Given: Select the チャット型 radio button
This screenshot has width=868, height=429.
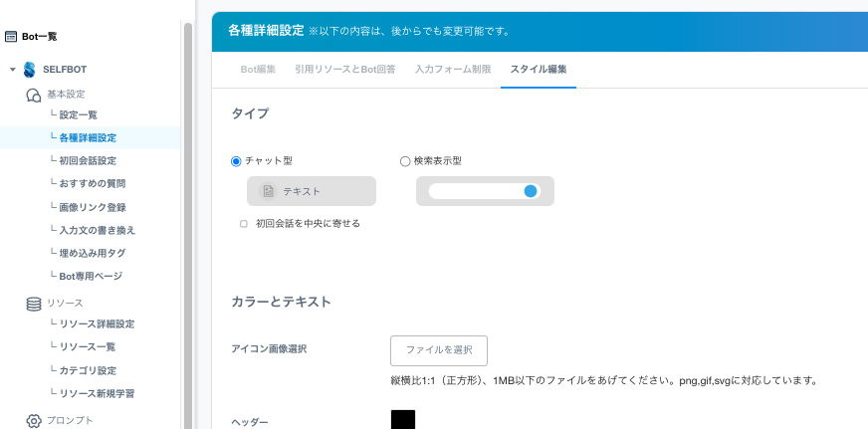Looking at the screenshot, I should click(x=236, y=161).
